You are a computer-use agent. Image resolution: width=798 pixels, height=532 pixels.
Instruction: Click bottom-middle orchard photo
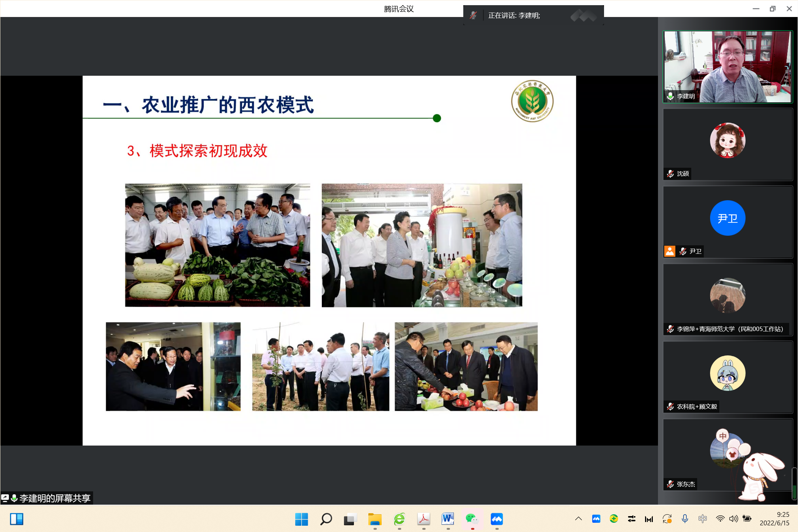[x=321, y=366]
